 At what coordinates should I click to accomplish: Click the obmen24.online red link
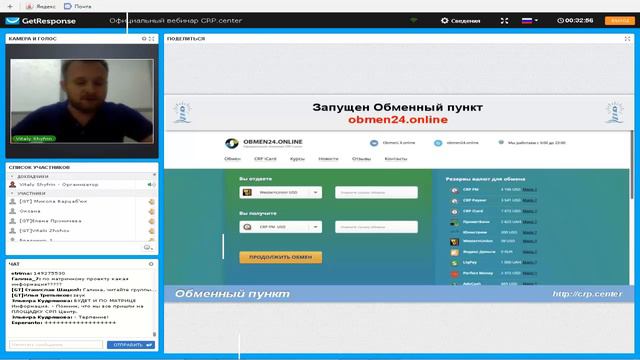pos(398,120)
